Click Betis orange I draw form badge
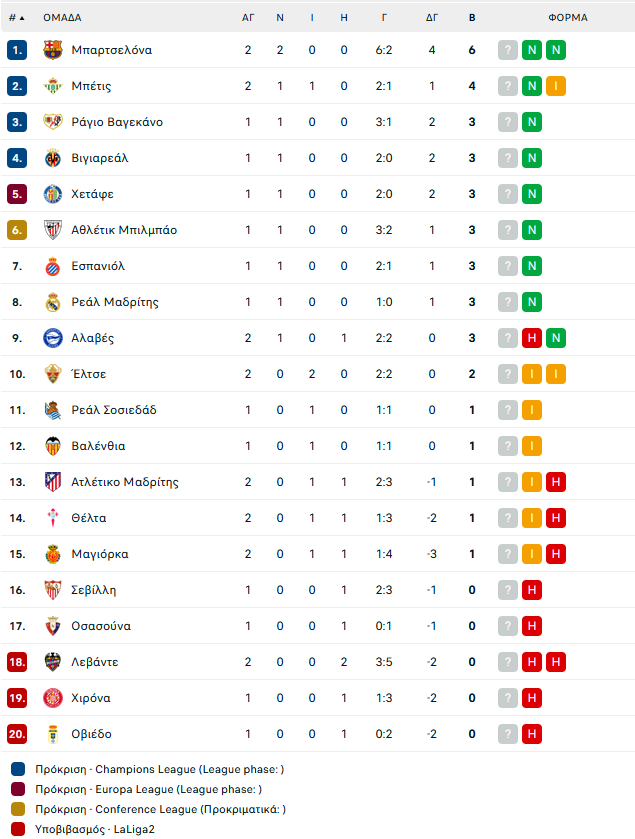The image size is (635, 839). point(556,86)
